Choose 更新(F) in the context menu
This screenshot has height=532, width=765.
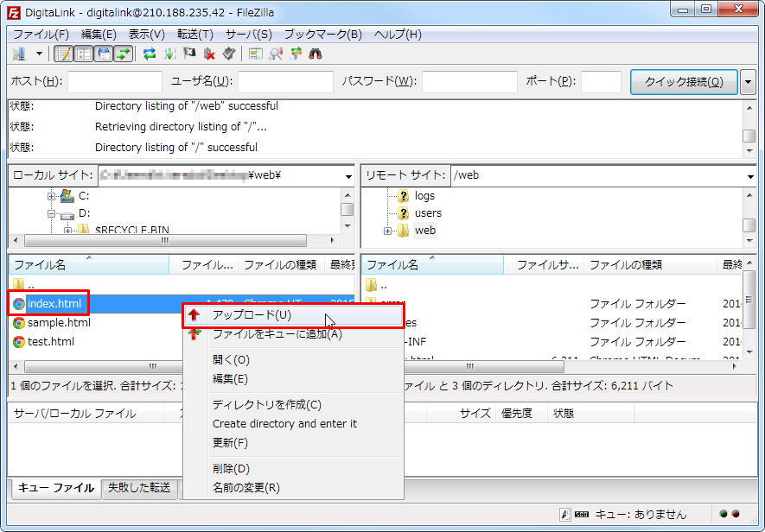coord(293,443)
